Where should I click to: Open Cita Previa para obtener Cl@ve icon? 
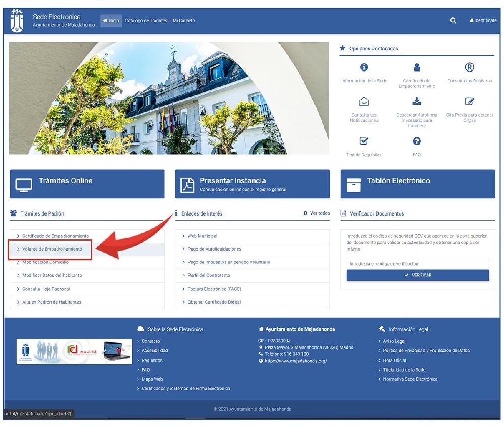469,102
